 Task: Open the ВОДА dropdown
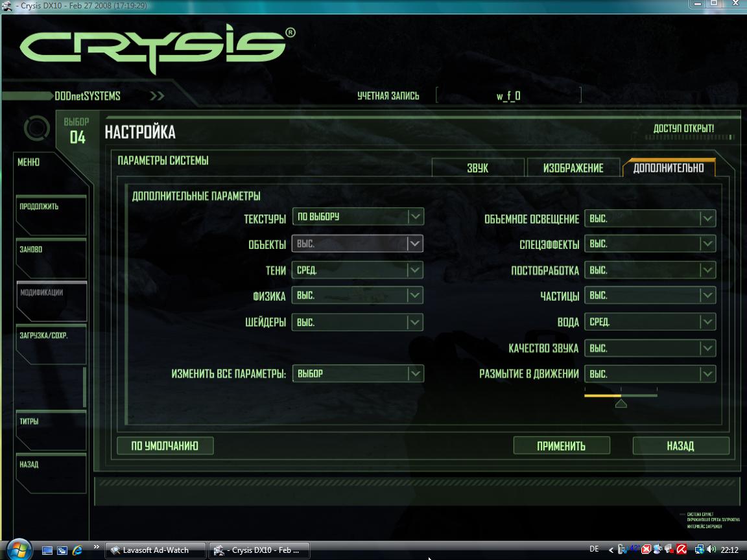tap(650, 322)
